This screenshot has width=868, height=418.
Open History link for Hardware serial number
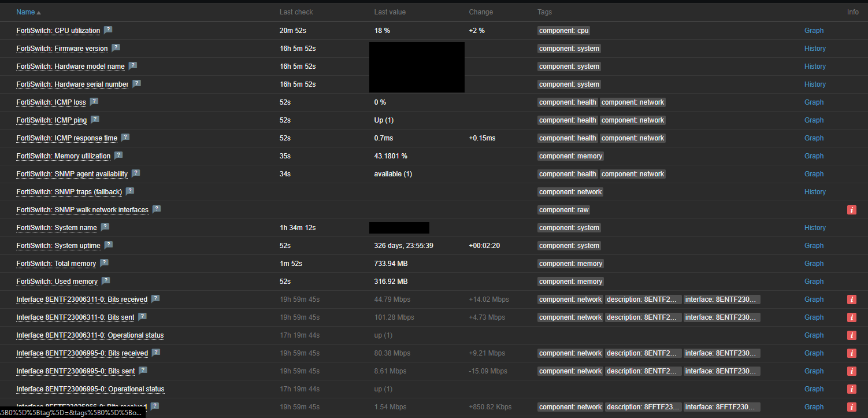click(x=815, y=84)
